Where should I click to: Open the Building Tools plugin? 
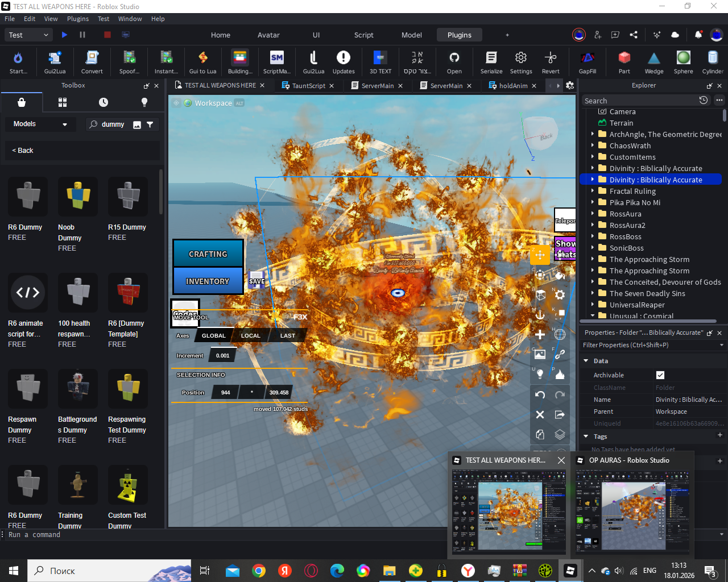[240, 61]
